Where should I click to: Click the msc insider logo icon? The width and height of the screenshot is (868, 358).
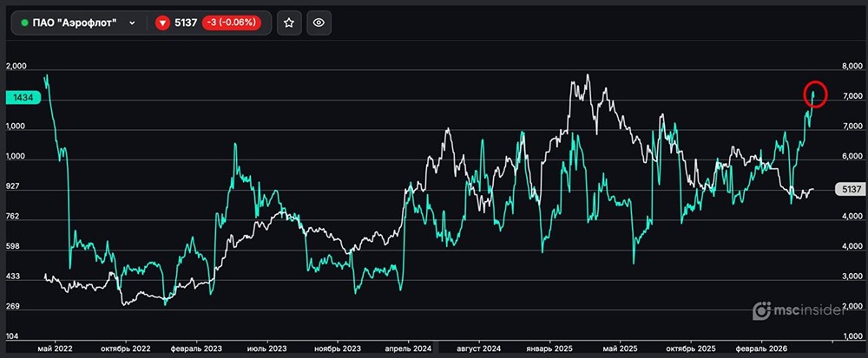pos(760,310)
